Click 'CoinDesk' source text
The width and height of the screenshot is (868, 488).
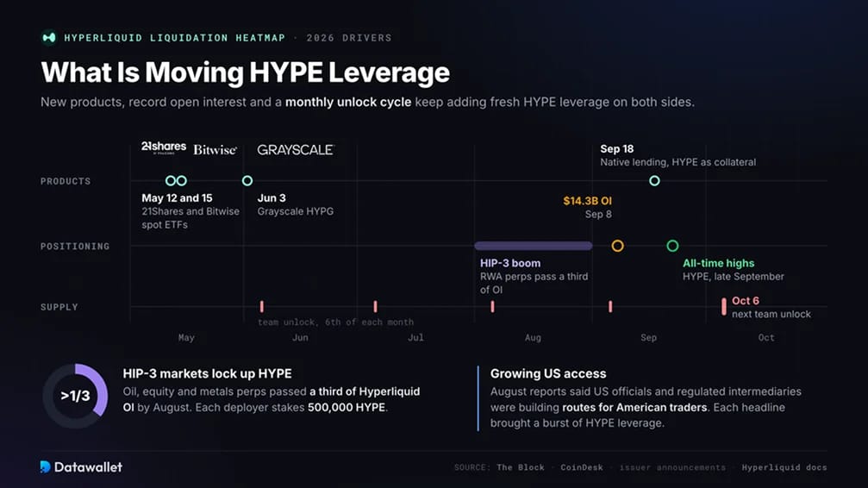click(x=581, y=467)
